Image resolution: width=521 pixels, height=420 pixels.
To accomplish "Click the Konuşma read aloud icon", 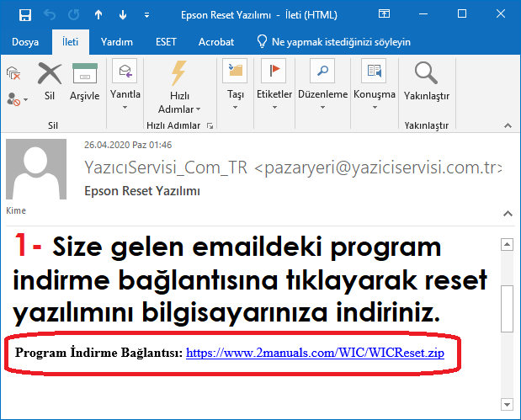I will (x=375, y=71).
